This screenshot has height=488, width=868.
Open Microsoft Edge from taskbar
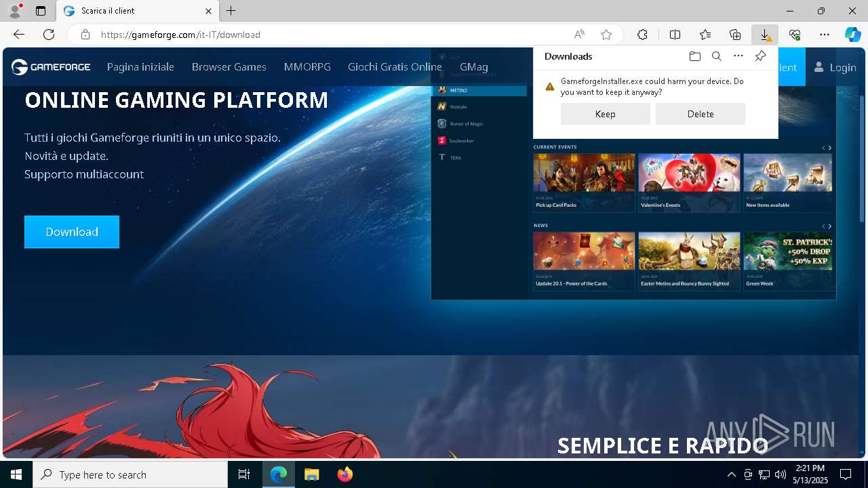tap(279, 474)
